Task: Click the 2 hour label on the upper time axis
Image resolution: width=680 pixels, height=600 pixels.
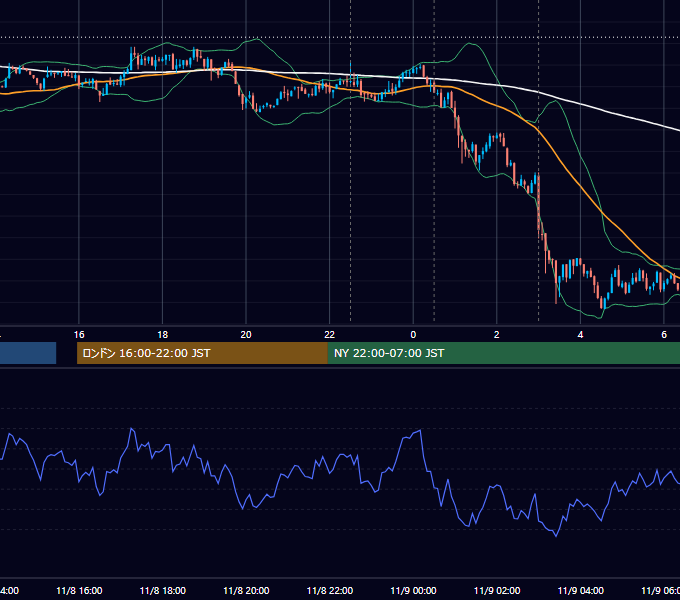Action: 497,335
